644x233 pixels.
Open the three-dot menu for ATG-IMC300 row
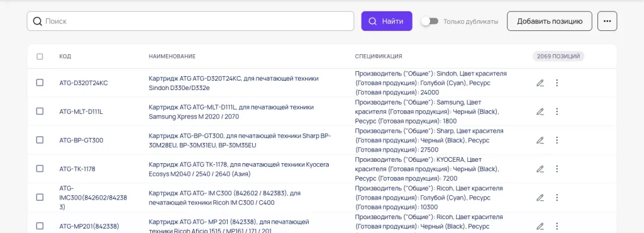tap(557, 197)
